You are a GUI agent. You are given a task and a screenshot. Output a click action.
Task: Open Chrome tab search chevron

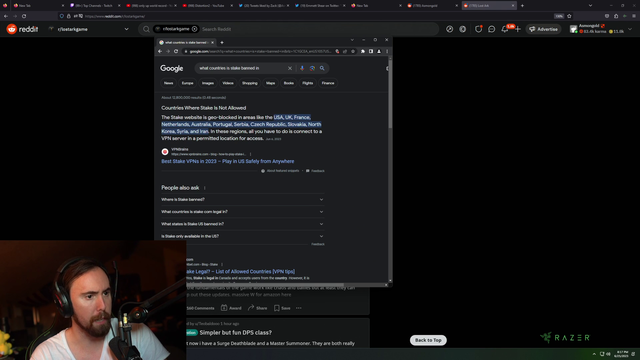352,40
